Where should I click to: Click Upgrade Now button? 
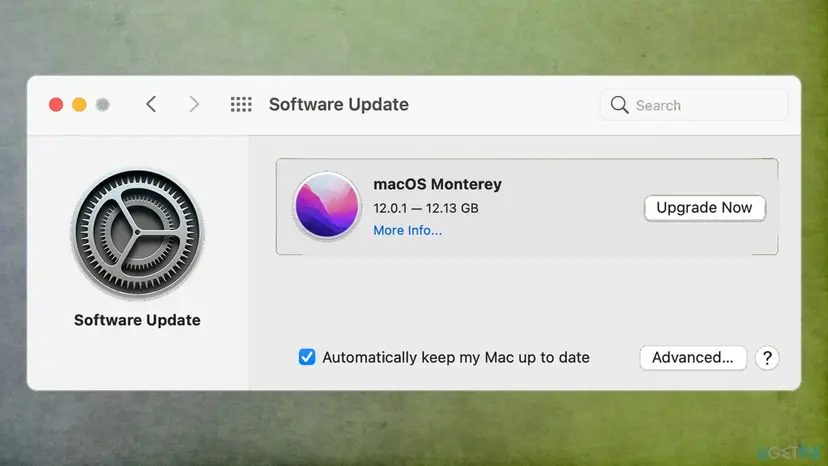pyautogui.click(x=704, y=208)
